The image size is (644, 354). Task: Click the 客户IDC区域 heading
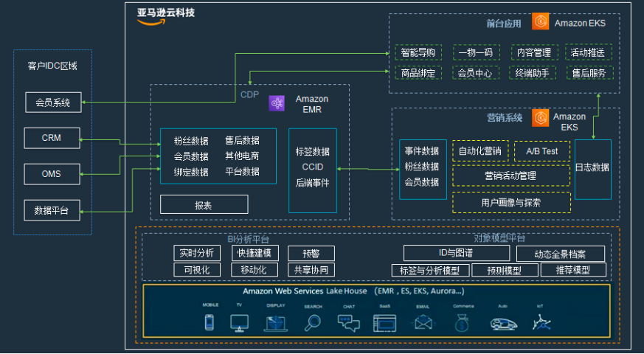tap(52, 66)
